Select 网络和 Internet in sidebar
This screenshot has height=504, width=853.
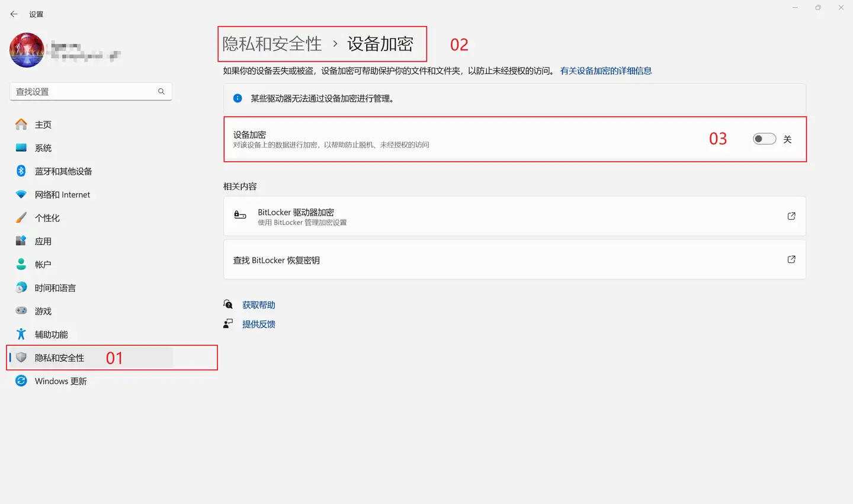tap(91, 194)
